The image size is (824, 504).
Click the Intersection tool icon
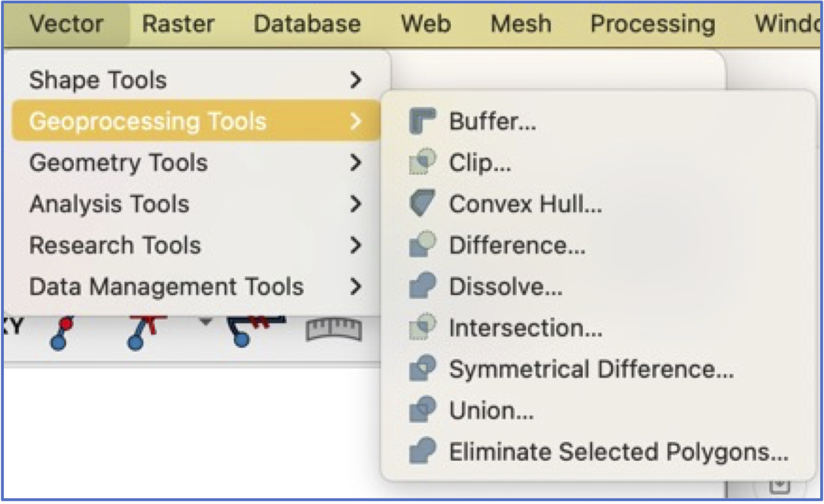click(423, 327)
